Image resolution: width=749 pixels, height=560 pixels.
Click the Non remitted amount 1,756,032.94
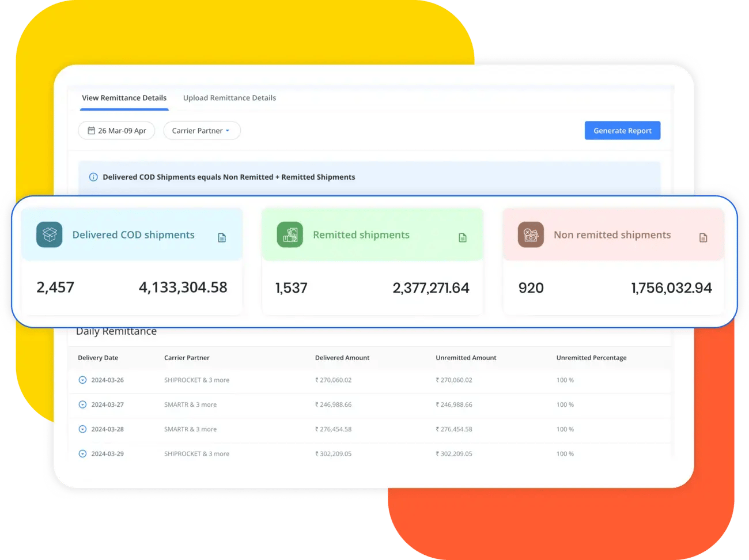coord(672,288)
